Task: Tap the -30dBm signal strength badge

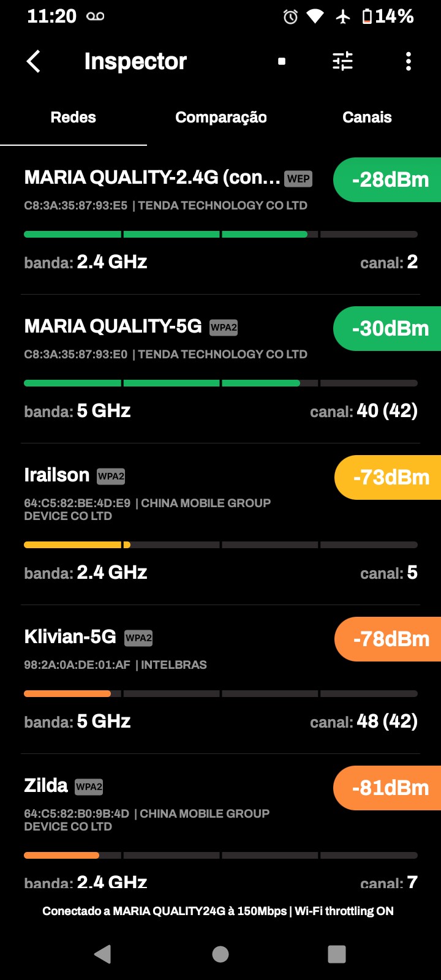Action: click(388, 329)
